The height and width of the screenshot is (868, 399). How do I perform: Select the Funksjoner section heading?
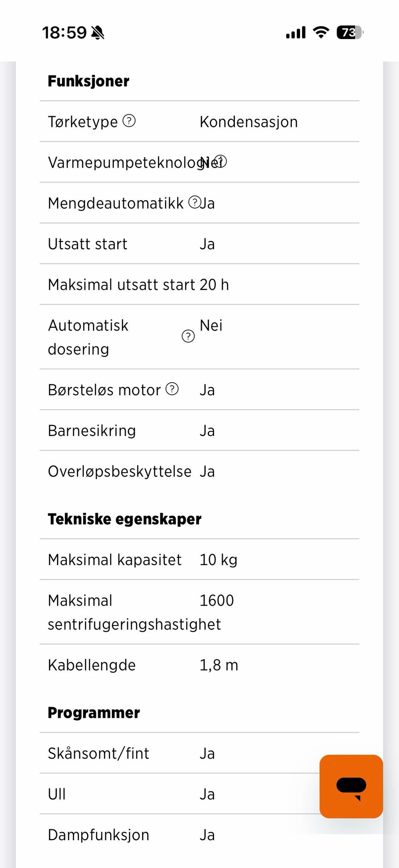click(89, 81)
